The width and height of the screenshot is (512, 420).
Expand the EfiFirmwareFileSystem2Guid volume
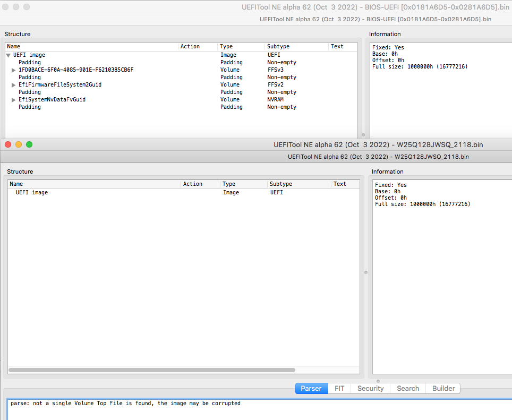[13, 85]
